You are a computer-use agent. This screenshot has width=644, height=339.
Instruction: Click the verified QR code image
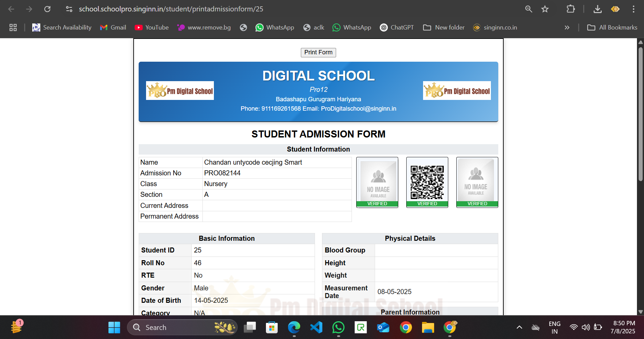(x=427, y=182)
